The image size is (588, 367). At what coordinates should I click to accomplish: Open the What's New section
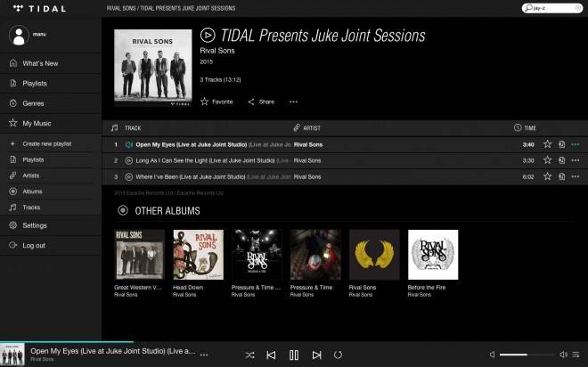point(51,63)
